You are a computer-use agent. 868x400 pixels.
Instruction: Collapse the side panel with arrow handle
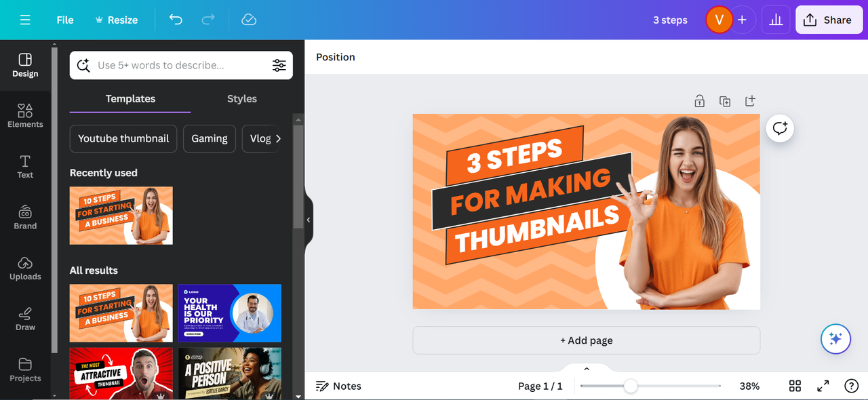tap(309, 220)
